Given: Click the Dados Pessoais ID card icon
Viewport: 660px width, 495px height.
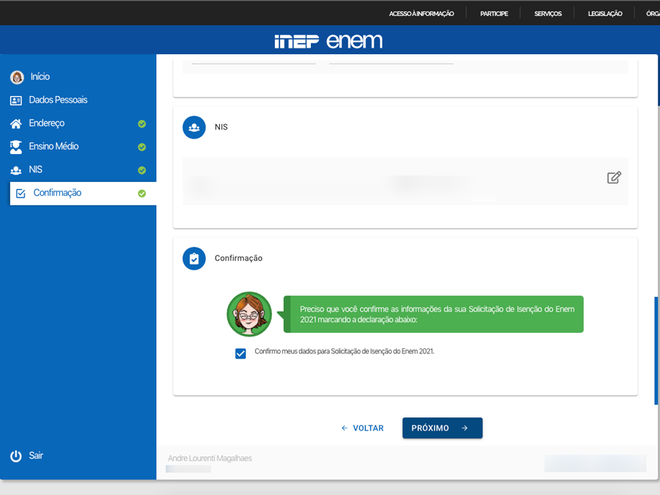Looking at the screenshot, I should click(x=16, y=100).
